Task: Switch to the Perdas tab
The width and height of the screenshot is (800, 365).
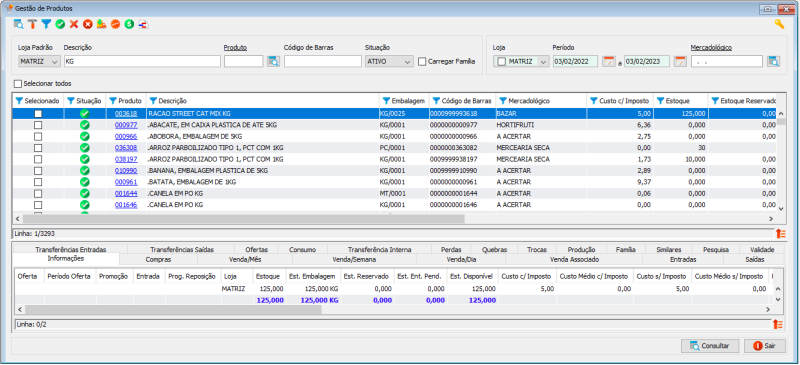Action: coord(452,250)
